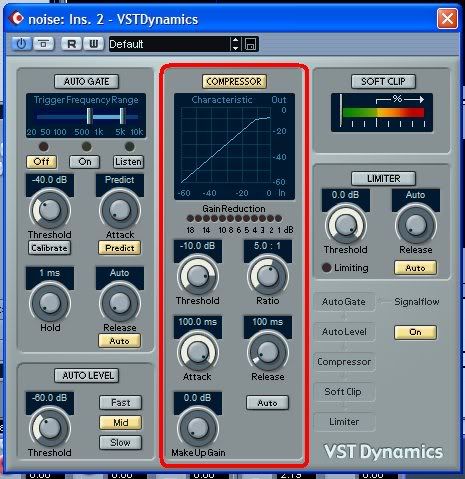Close the VSTDynamics plugin window
The width and height of the screenshot is (465, 479).
coord(447,18)
